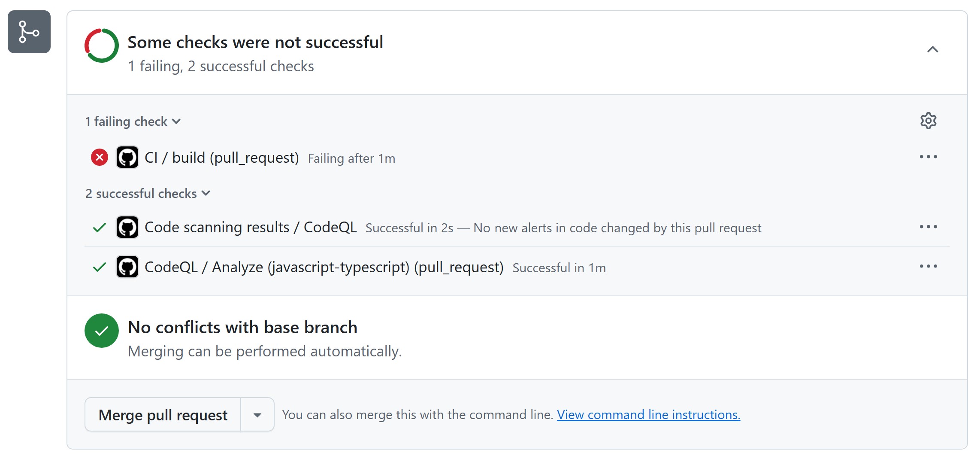Click GitHub avatar beside Code scanning results

tap(127, 227)
